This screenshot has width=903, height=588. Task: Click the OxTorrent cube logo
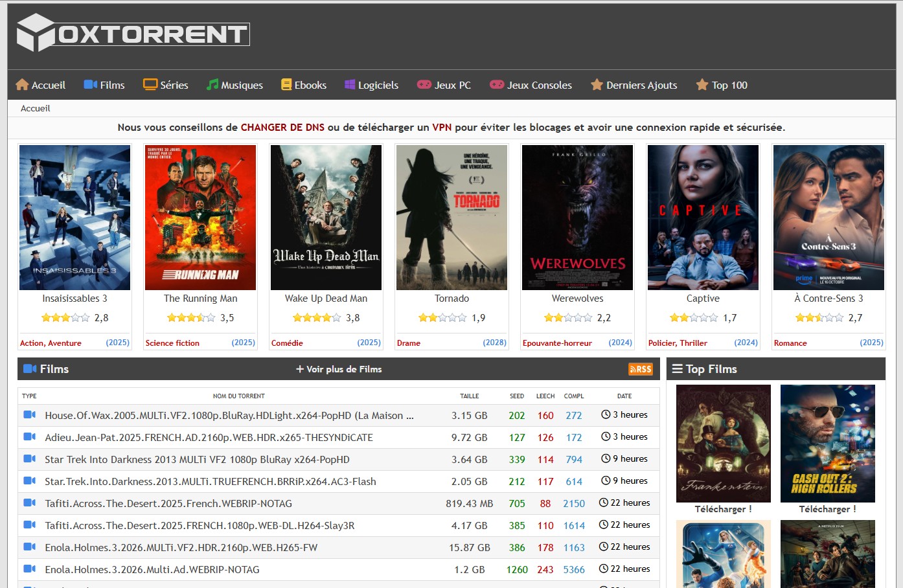36,32
